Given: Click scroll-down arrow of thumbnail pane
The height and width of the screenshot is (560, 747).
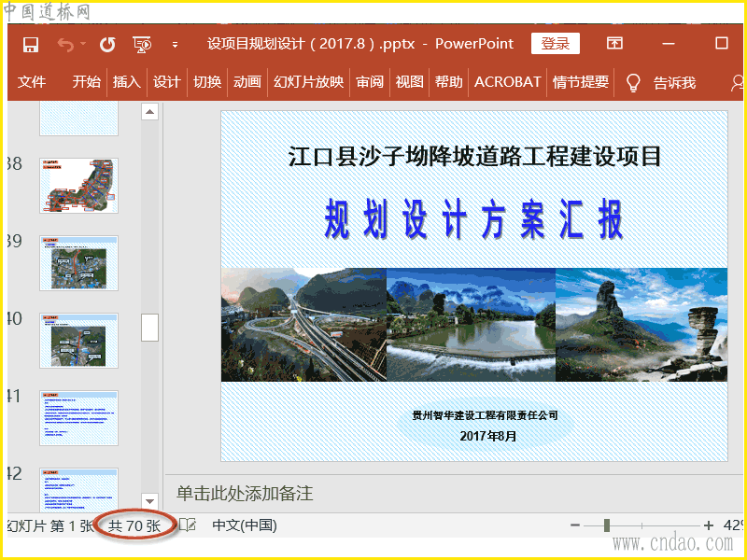Looking at the screenshot, I should point(149,501).
